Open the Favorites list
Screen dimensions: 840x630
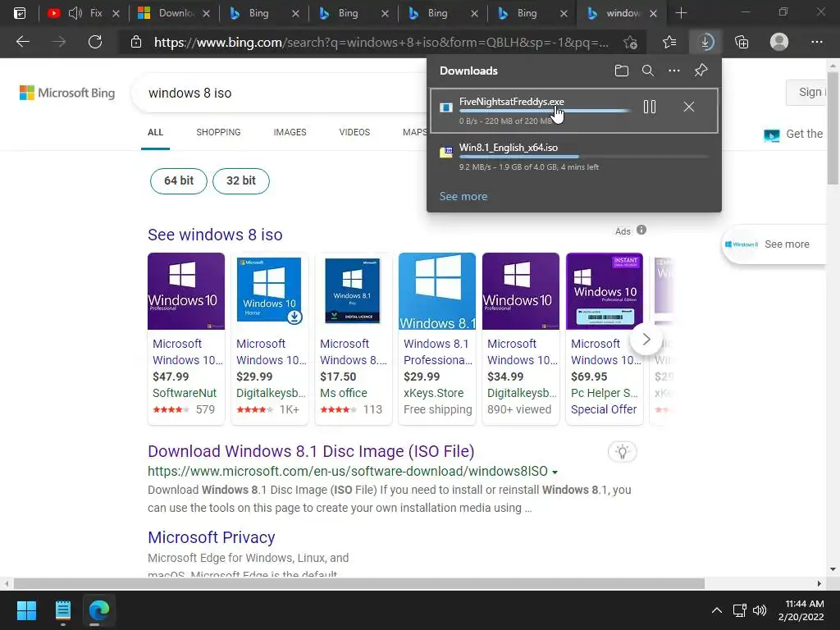click(669, 42)
